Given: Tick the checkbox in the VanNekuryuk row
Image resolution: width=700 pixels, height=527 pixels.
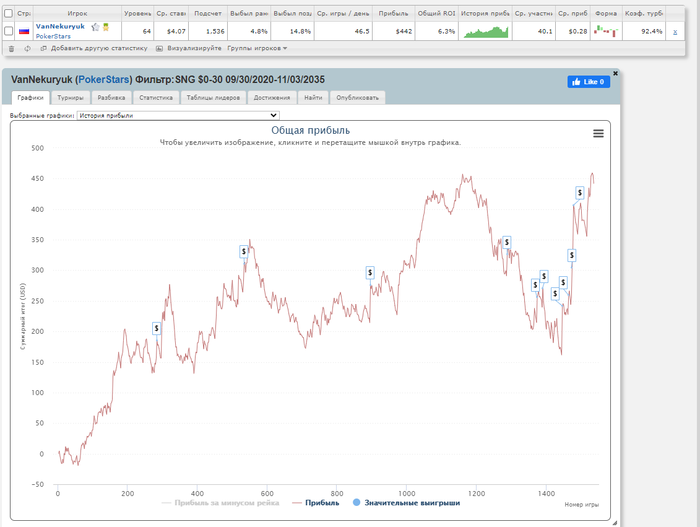Looking at the screenshot, I should (x=8, y=31).
